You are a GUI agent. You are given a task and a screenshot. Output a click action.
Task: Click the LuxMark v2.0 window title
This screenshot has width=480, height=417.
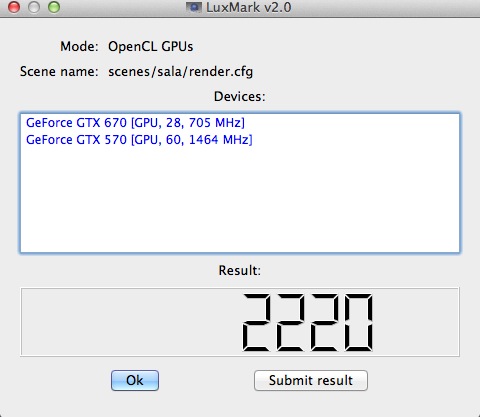[249, 7]
